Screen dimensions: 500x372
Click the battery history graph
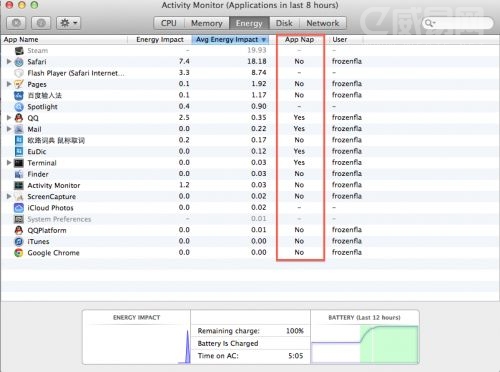coord(365,344)
